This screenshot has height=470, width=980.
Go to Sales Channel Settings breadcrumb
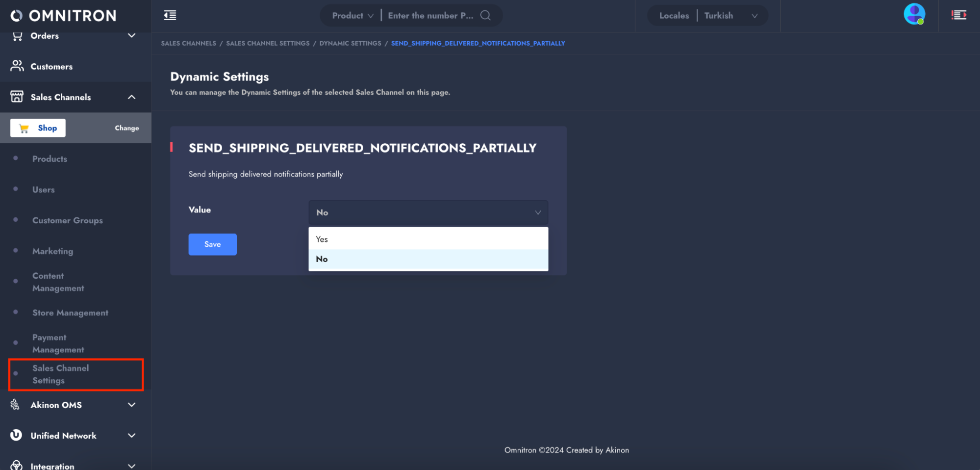[x=268, y=43]
